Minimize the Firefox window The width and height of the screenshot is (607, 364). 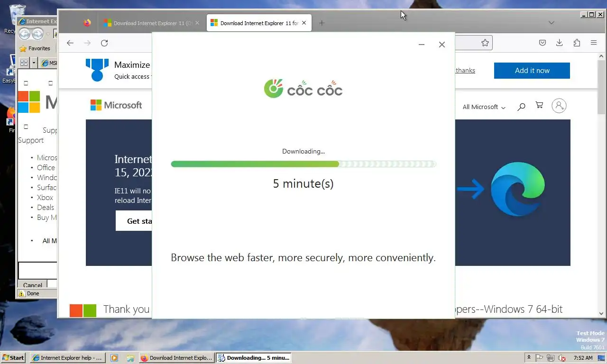point(584,15)
